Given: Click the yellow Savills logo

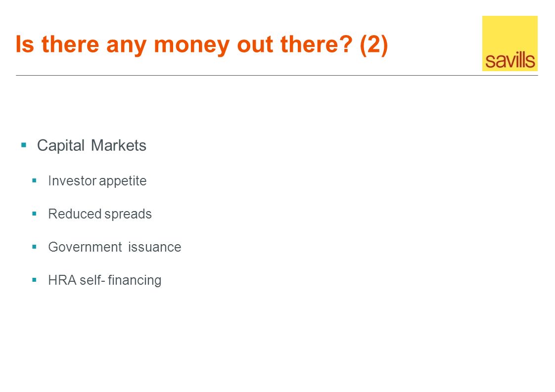Looking at the screenshot, I should pyautogui.click(x=509, y=43).
